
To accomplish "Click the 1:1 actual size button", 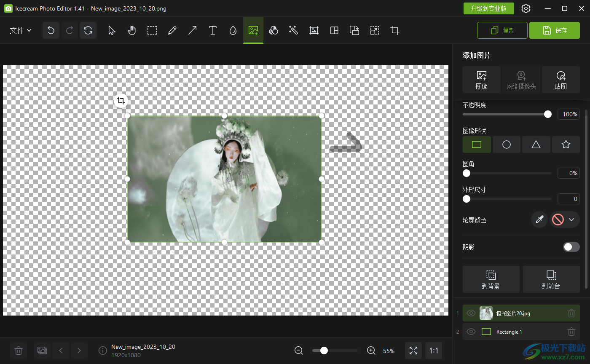I will tap(434, 351).
